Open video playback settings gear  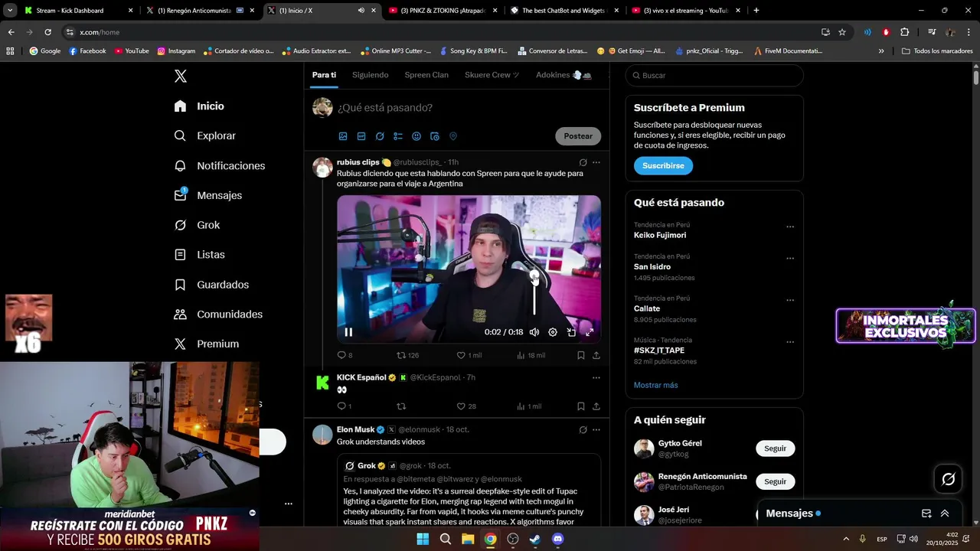click(x=553, y=332)
